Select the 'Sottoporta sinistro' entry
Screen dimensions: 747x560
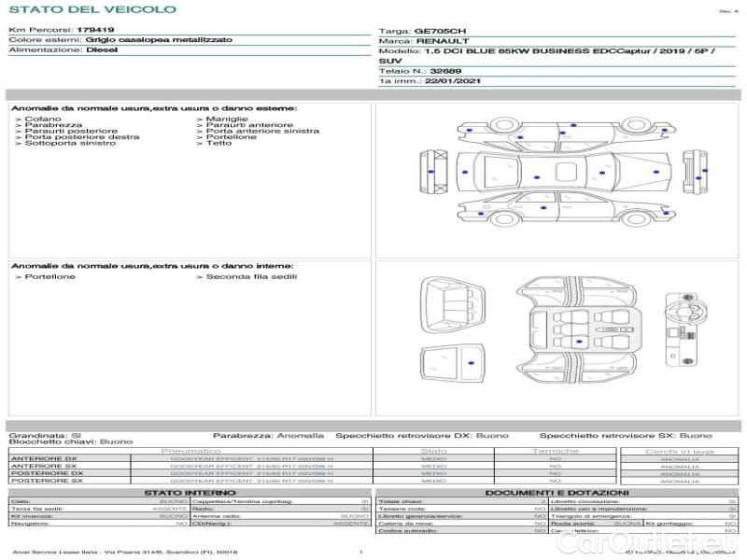(70, 143)
